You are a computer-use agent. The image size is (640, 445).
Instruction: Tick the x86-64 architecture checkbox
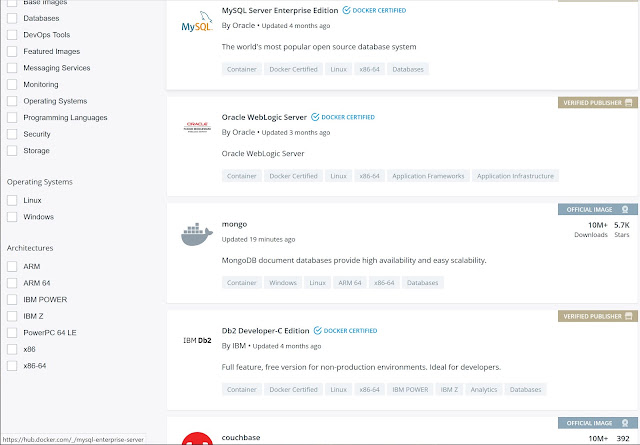[12, 366]
